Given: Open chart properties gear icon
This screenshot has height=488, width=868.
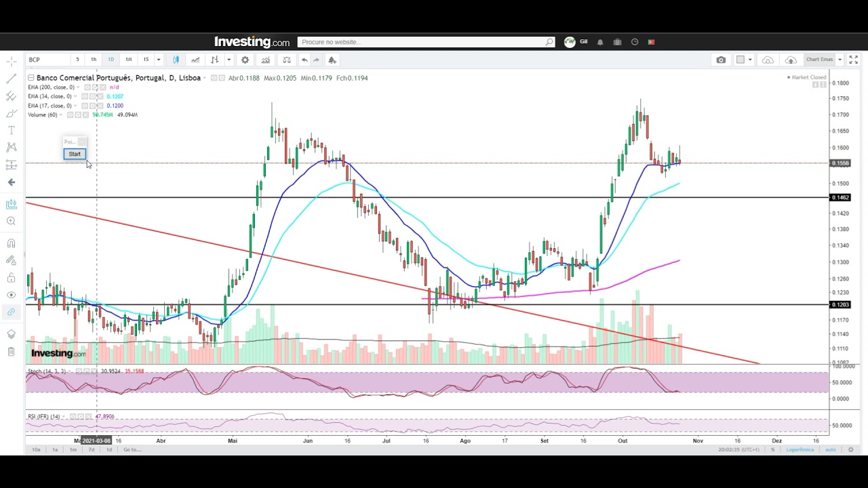Looking at the screenshot, I should (x=245, y=60).
